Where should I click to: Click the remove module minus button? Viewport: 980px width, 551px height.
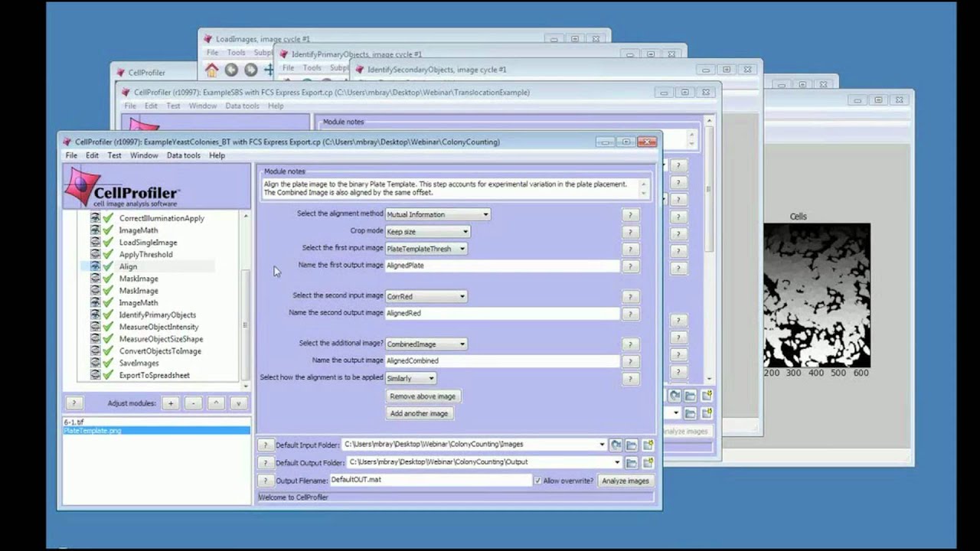pyautogui.click(x=194, y=403)
